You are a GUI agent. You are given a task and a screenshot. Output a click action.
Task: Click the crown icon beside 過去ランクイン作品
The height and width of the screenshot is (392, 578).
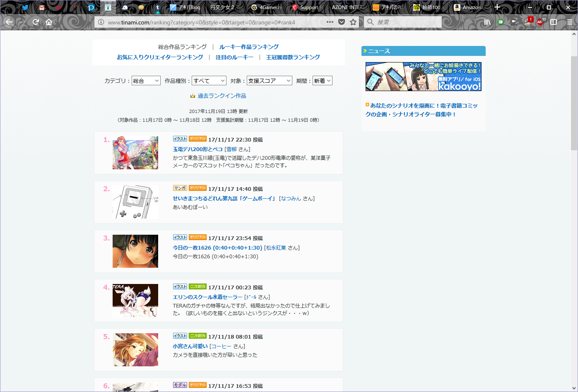pos(193,96)
